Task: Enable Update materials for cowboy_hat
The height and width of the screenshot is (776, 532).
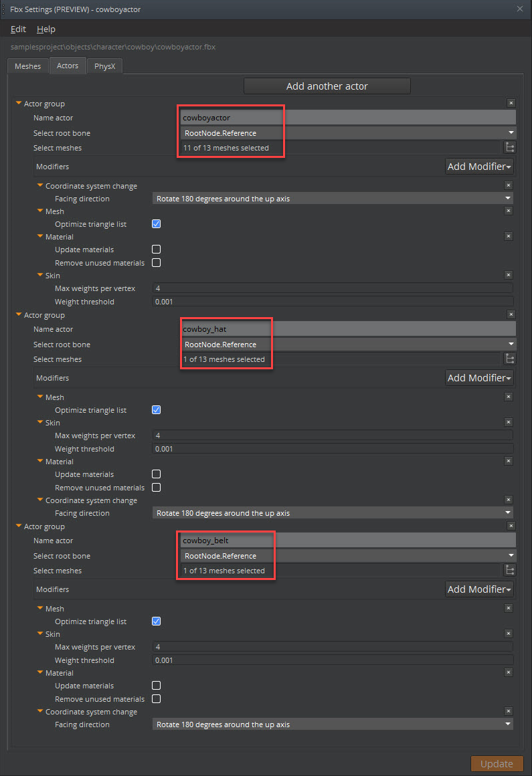Action: pos(157,474)
